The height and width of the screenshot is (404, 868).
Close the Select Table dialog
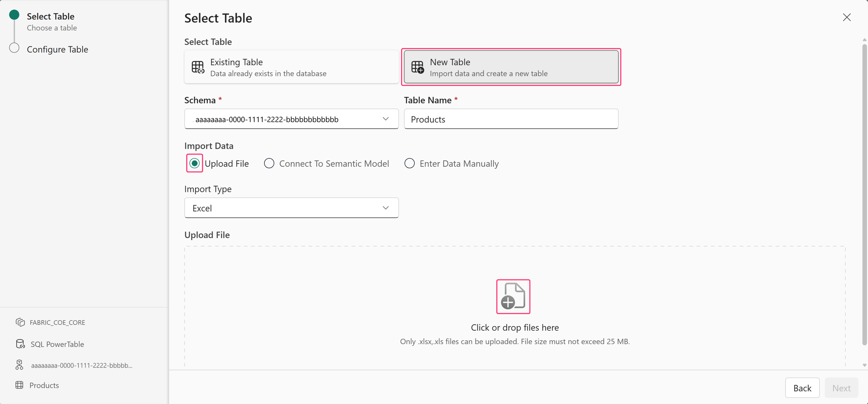[x=847, y=17]
